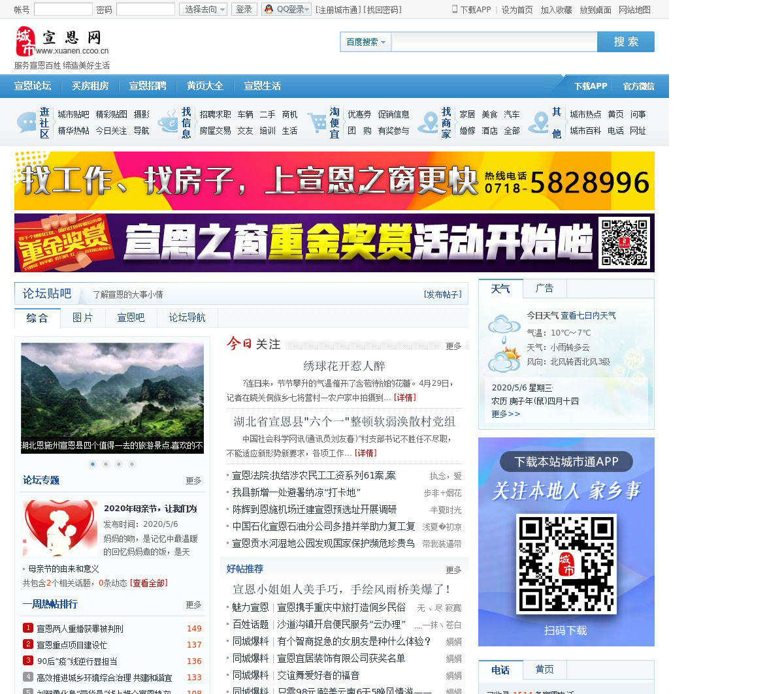Click the mountain landscape carousel photo
This screenshot has height=694, width=784.
click(x=112, y=398)
